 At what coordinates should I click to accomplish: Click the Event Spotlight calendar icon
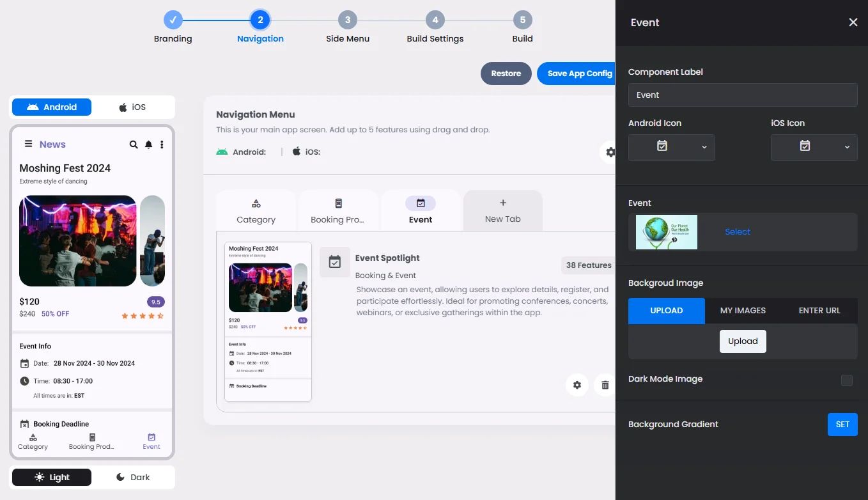pos(334,262)
